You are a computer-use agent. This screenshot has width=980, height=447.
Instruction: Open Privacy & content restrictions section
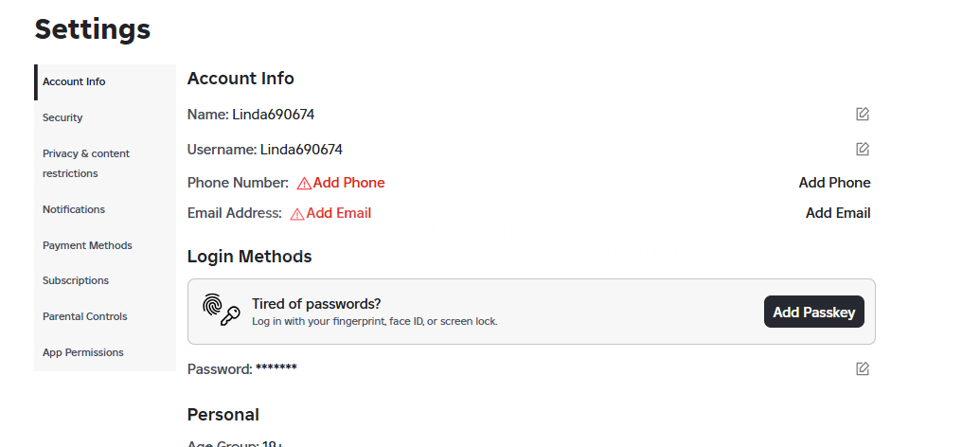(x=86, y=163)
